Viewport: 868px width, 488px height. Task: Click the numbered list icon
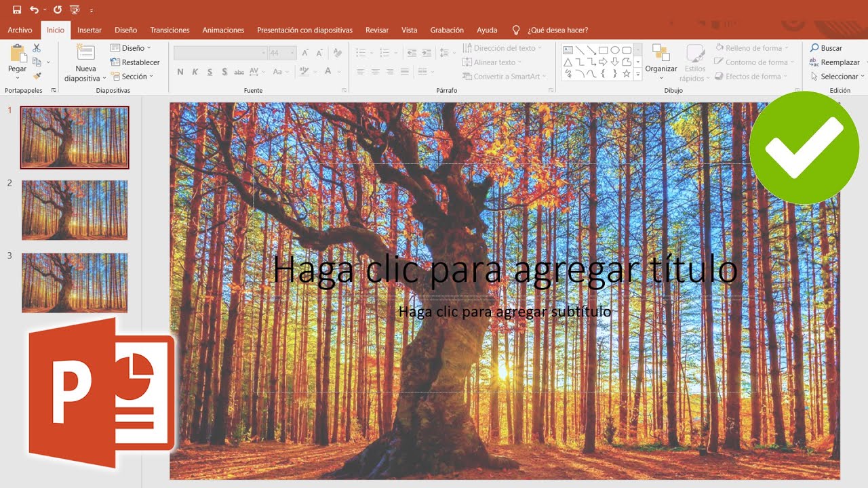point(384,53)
